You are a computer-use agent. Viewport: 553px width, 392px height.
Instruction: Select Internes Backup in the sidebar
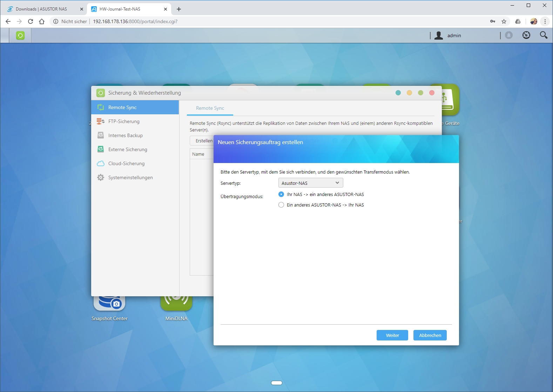pos(135,135)
